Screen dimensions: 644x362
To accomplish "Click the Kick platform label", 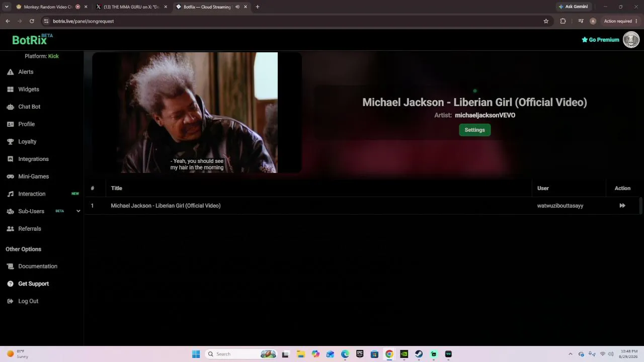I will coord(53,56).
